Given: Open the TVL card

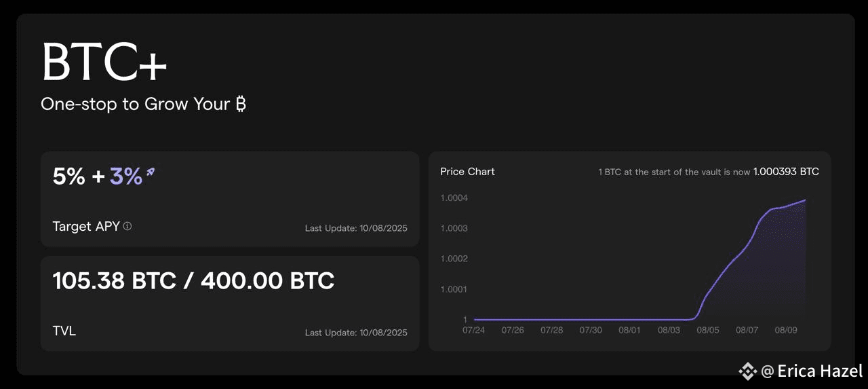Looking at the screenshot, I should [x=230, y=303].
